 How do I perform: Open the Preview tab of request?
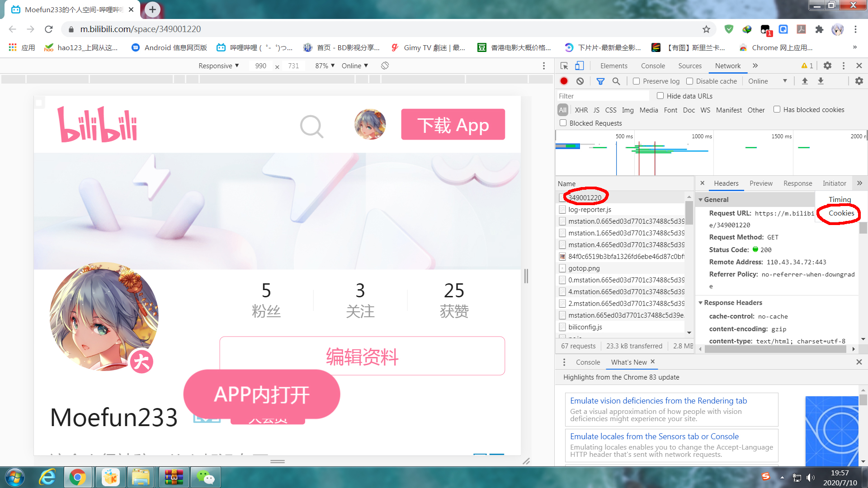(x=761, y=183)
